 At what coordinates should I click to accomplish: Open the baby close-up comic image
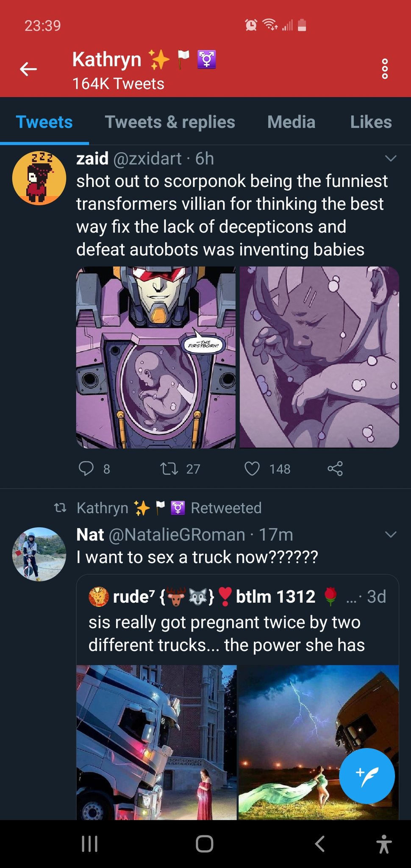(x=319, y=357)
